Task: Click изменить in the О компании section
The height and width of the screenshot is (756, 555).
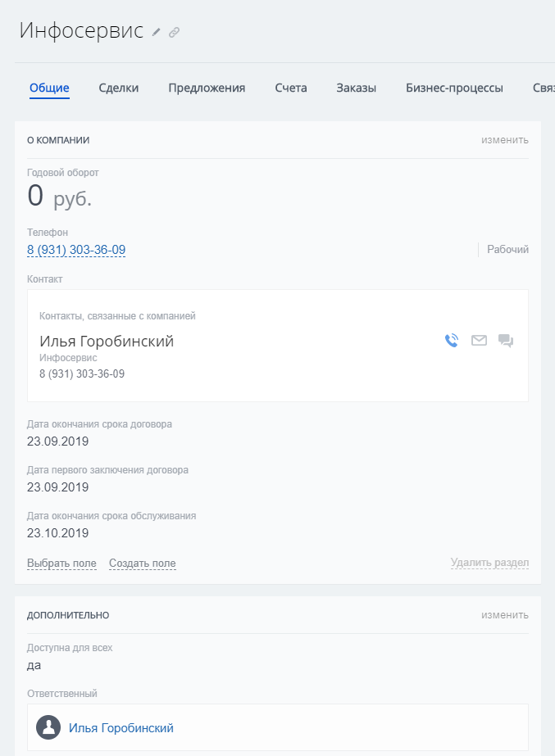Action: pos(504,140)
